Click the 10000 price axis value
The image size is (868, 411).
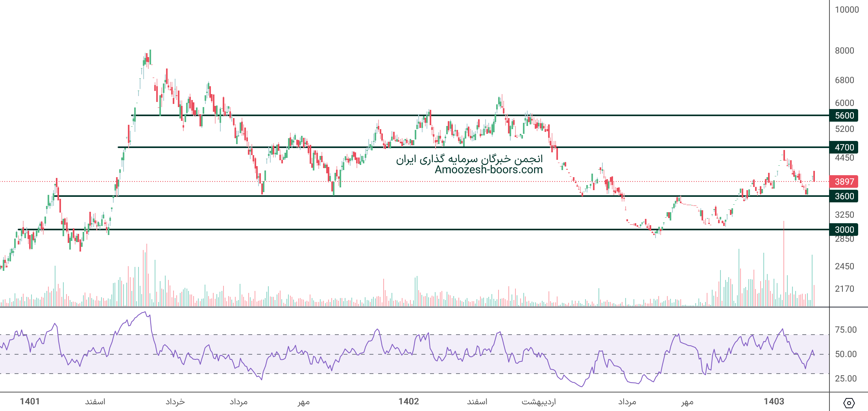coord(847,10)
